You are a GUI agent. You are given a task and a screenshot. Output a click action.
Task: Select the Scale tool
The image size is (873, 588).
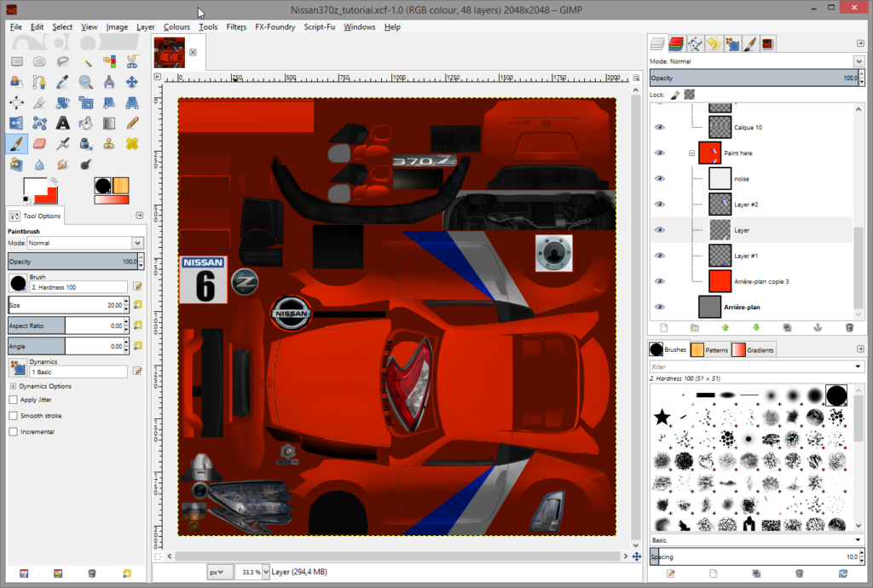(x=86, y=103)
